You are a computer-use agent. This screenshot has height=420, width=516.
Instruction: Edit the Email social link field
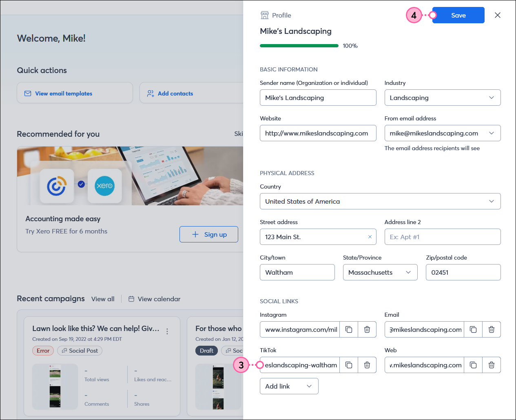click(425, 329)
